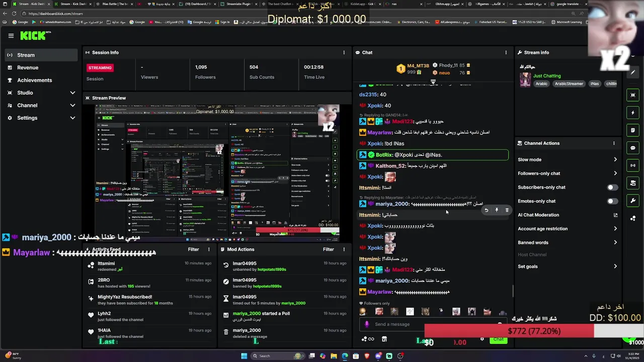Click the edit pencil icon in right toolbar
Image resolution: width=644 pixels, height=362 pixels.
tap(633, 72)
